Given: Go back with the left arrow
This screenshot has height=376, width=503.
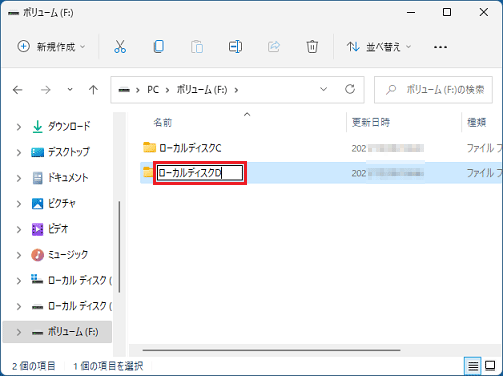Looking at the screenshot, I should tap(18, 90).
